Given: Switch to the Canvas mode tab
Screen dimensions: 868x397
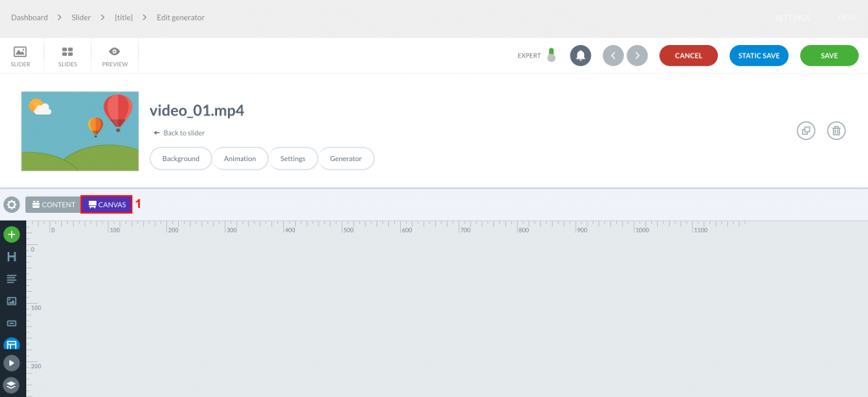Looking at the screenshot, I should (107, 204).
